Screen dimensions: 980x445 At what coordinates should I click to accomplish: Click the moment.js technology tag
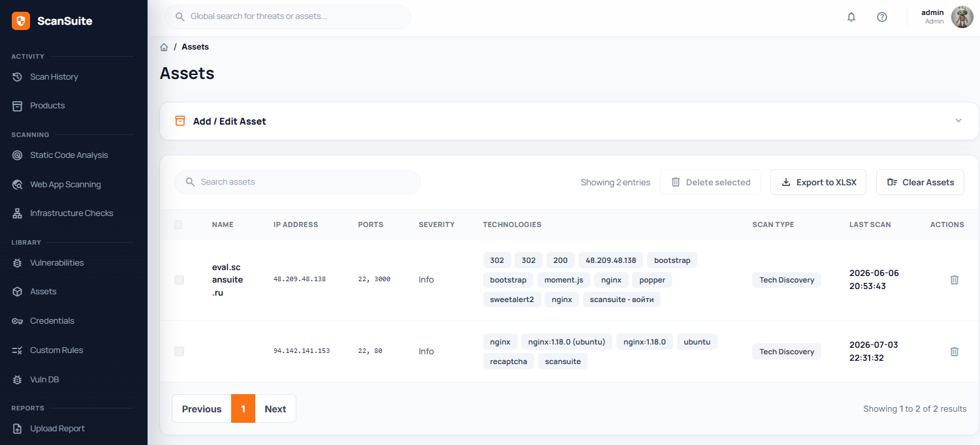point(564,280)
